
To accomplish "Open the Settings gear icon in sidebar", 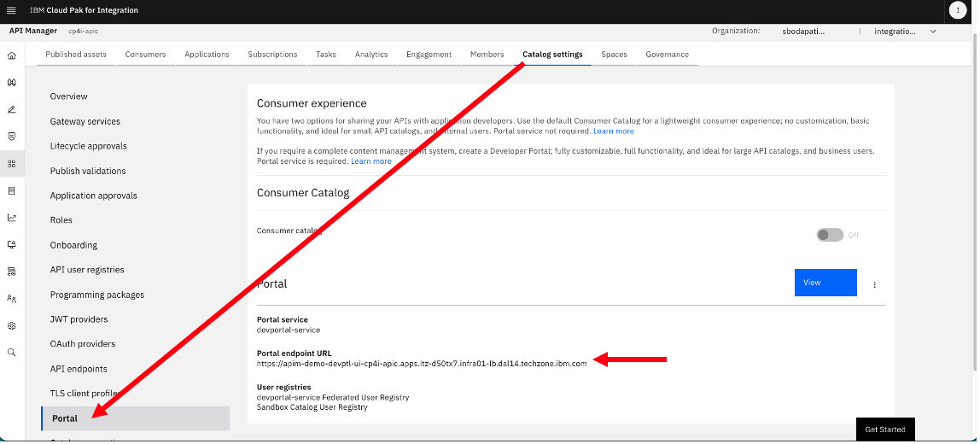I will pos(11,326).
